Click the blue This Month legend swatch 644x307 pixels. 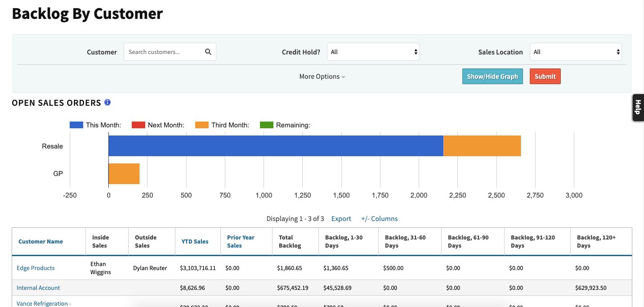click(76, 125)
